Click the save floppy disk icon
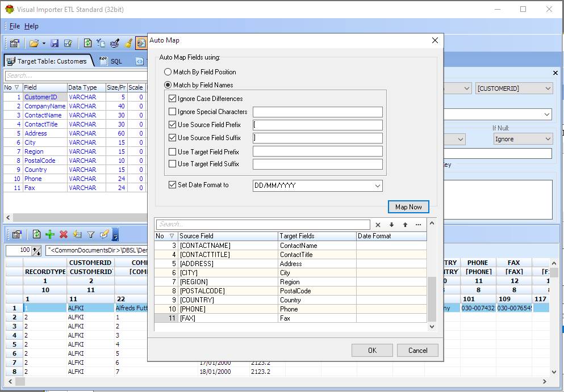This screenshot has height=392, width=564. tap(55, 43)
